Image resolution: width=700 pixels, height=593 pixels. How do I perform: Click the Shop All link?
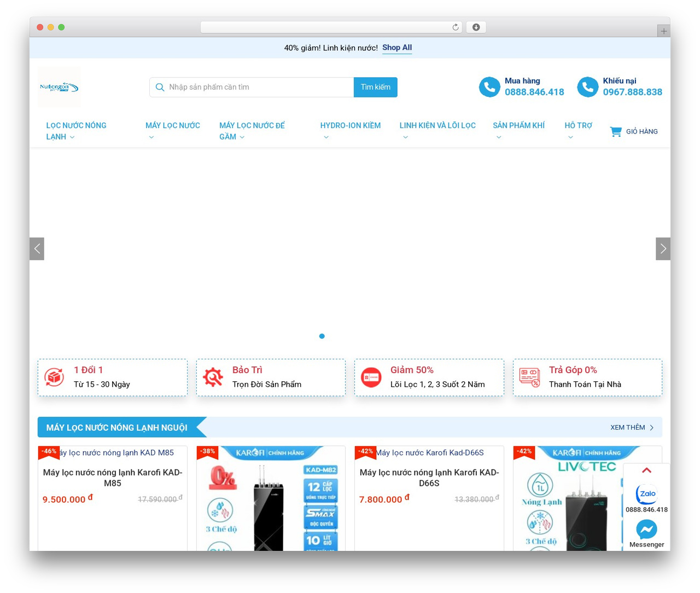(x=397, y=48)
